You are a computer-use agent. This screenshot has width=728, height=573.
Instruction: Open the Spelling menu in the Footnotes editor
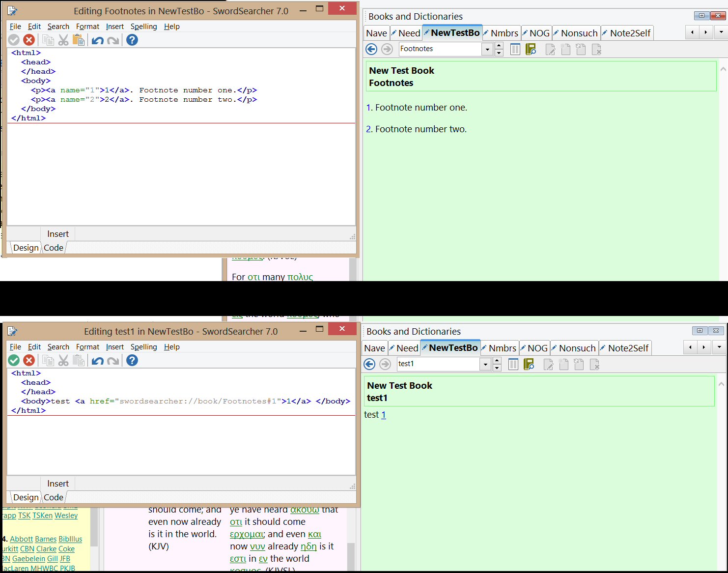(143, 27)
